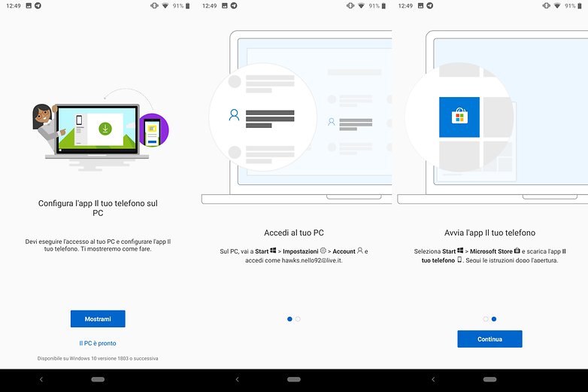Tap the green download icon on laptop illustration

105,129
